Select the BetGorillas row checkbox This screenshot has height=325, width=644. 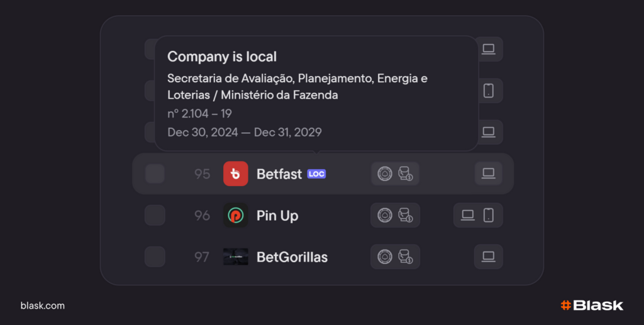click(x=155, y=256)
